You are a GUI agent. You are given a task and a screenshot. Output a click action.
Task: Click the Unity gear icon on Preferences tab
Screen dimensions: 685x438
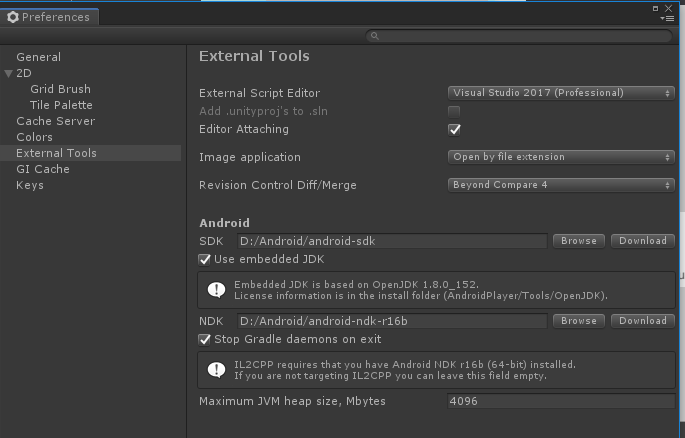point(13,17)
